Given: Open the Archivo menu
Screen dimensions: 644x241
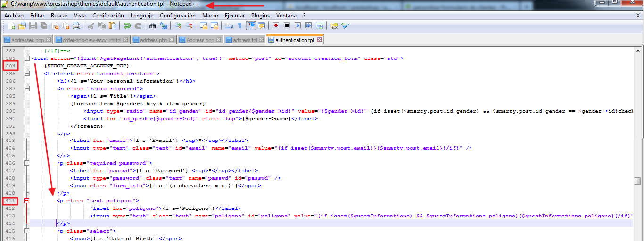Looking at the screenshot, I should click(x=14, y=15).
